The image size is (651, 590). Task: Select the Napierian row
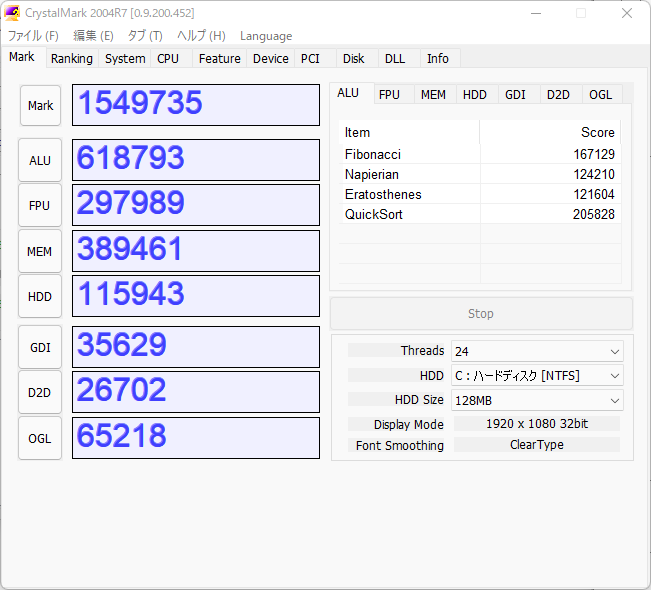(x=480, y=174)
